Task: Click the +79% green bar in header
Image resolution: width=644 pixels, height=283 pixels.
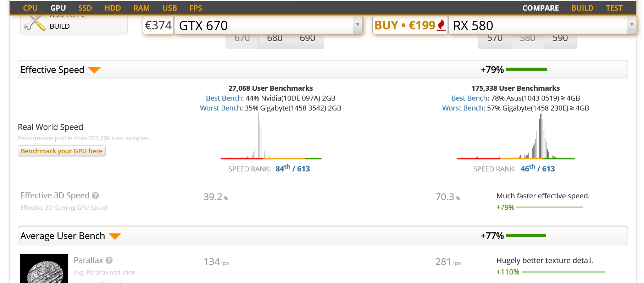Action: pos(527,69)
